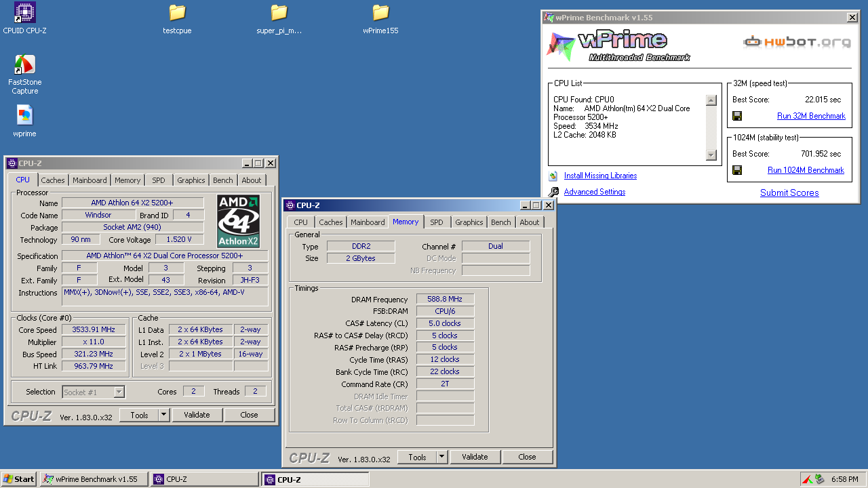Click Close button in left CPU-Z window
Viewport: 868px width, 488px height.
click(250, 415)
